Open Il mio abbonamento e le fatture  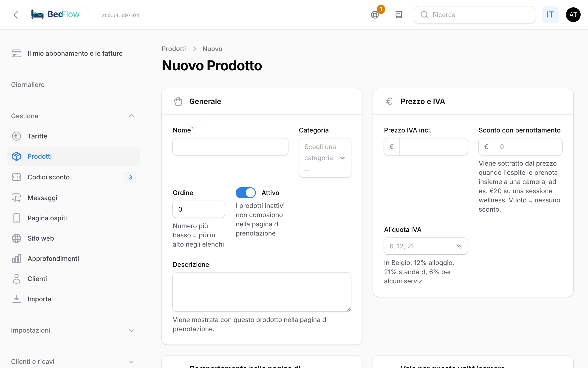coord(73,53)
